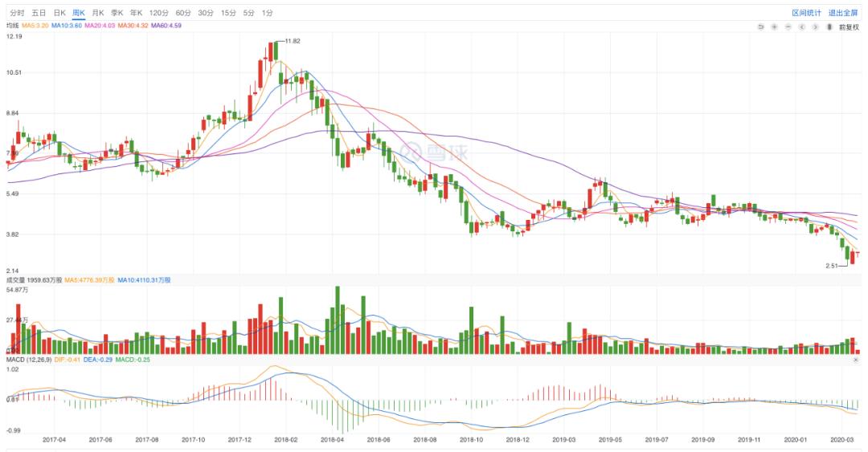
Task: Open the 年K chart tab
Action: point(136,13)
